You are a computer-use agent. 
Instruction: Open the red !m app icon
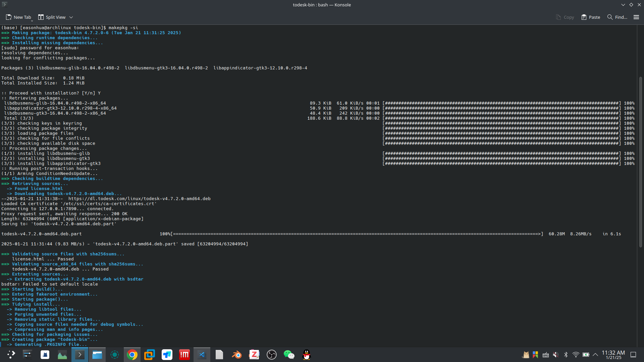pyautogui.click(x=184, y=355)
